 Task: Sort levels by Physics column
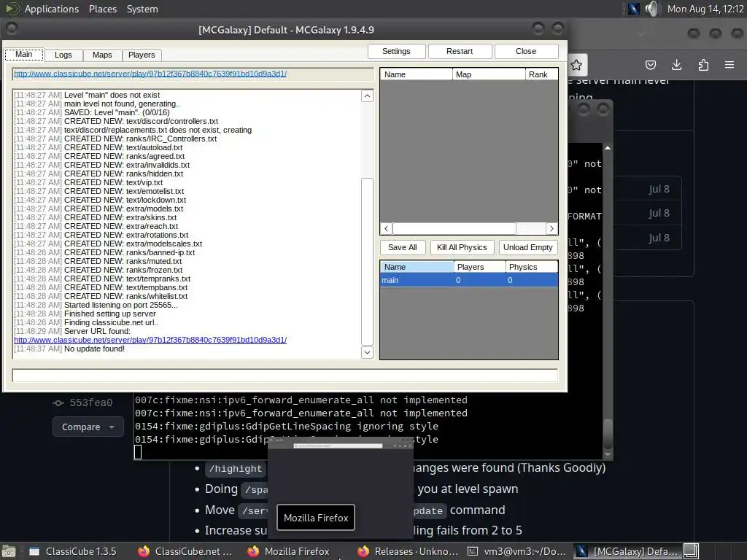(532, 267)
